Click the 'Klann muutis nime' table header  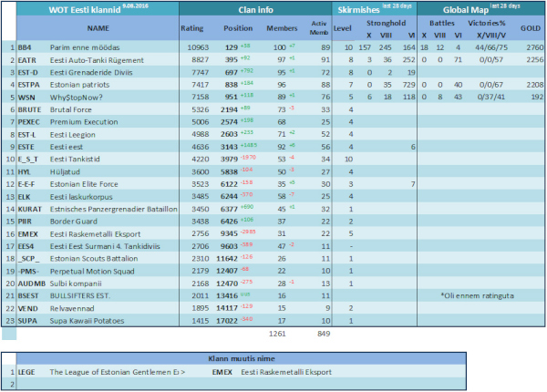(242, 359)
